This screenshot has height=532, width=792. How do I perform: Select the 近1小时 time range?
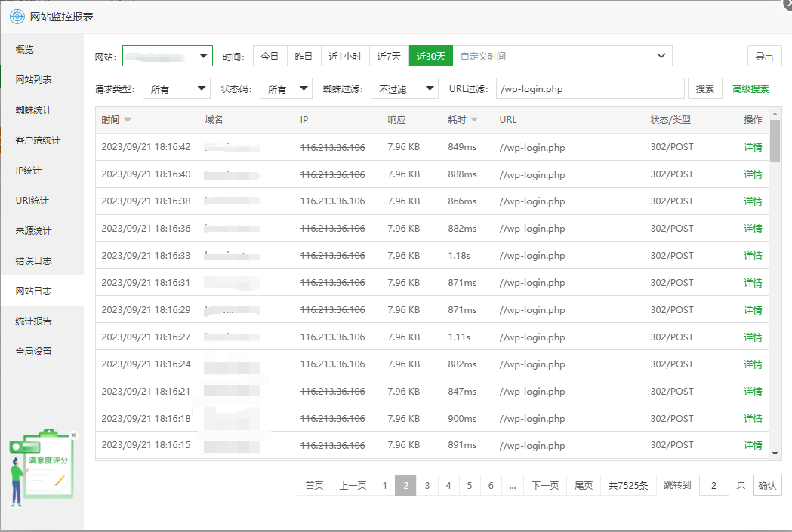[x=346, y=56]
